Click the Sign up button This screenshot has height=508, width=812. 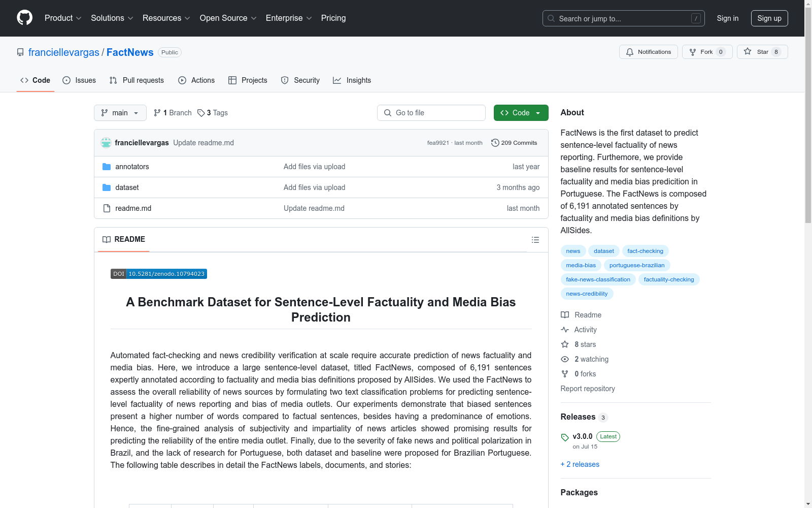[x=769, y=18]
